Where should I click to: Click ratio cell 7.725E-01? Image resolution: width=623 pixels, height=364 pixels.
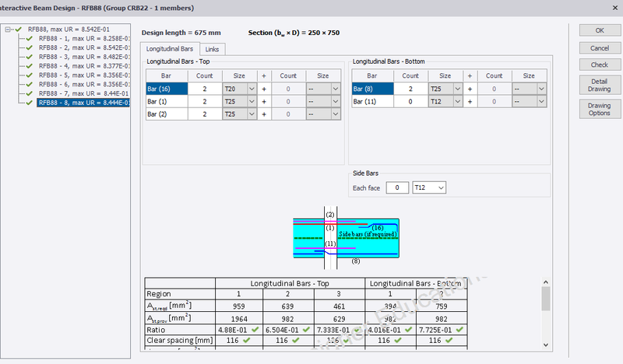click(442, 330)
